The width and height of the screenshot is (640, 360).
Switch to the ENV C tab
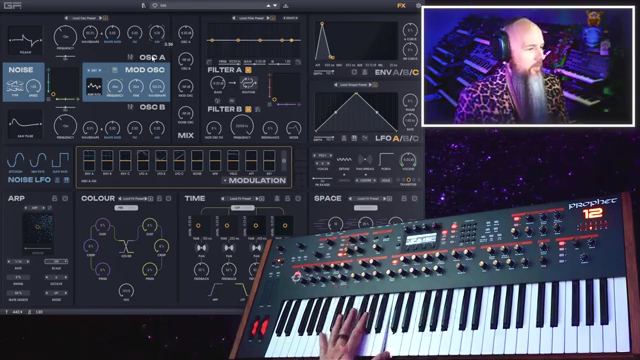pos(416,72)
